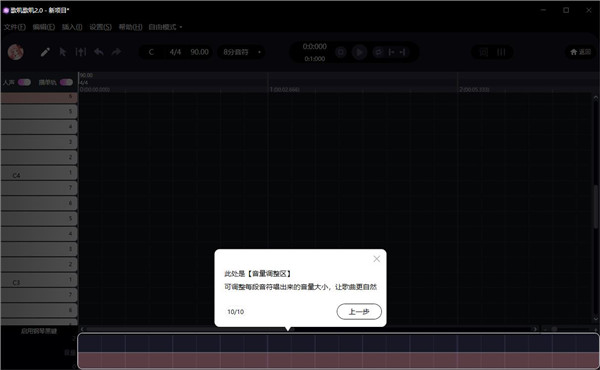Image resolution: width=600 pixels, height=370 pixels.
Task: Click the 0:1:000 time display
Action: click(x=315, y=59)
